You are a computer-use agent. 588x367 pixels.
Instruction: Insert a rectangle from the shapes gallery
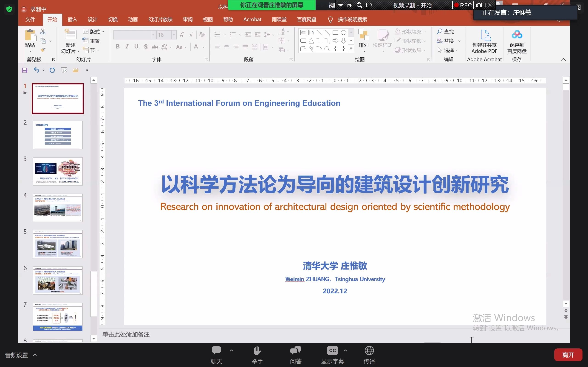coord(335,32)
